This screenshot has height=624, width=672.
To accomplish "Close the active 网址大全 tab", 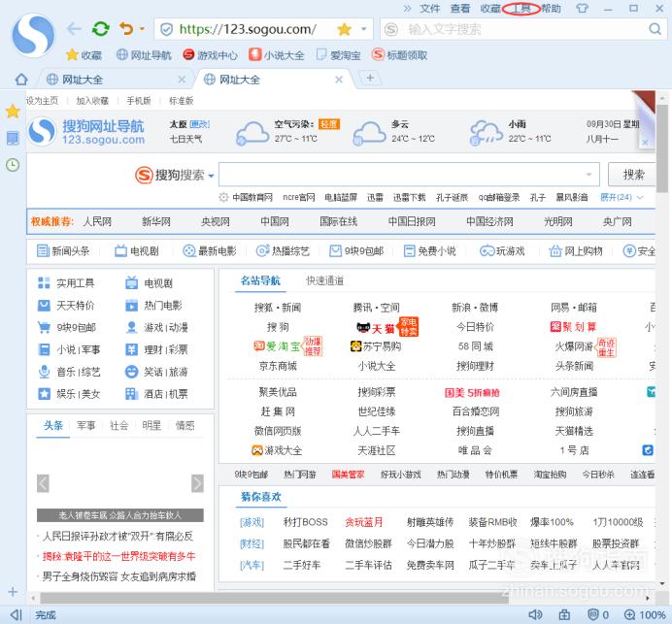I will pyautogui.click(x=339, y=80).
